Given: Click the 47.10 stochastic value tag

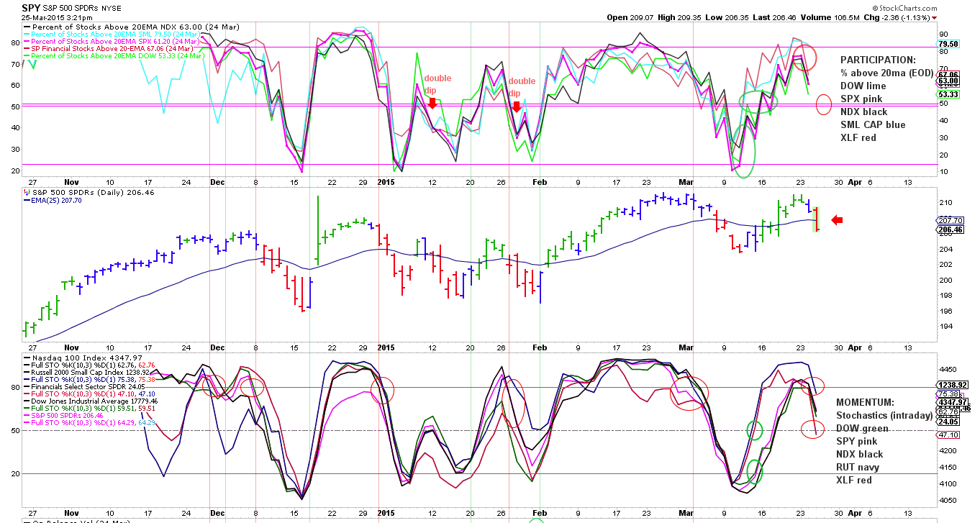Looking at the screenshot, I should 949,435.
